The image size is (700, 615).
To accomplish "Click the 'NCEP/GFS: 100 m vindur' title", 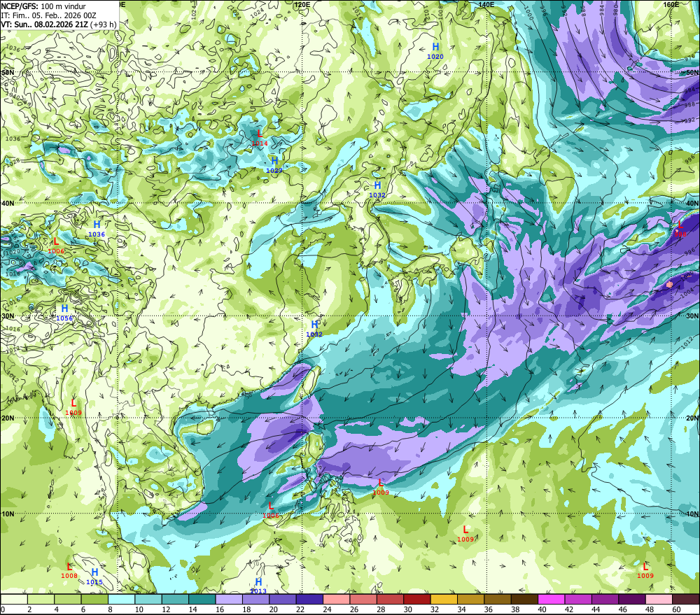I will pyautogui.click(x=43, y=6).
